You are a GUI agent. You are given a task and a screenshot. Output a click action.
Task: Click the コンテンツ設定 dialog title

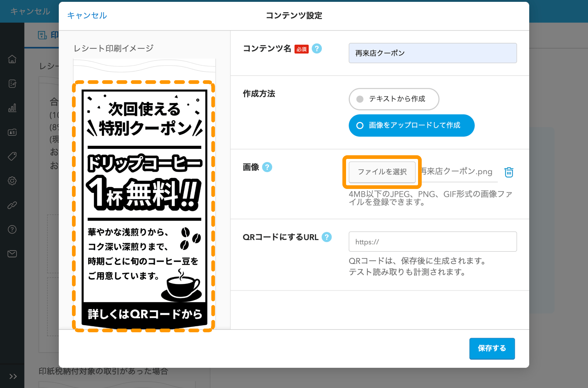pos(294,16)
